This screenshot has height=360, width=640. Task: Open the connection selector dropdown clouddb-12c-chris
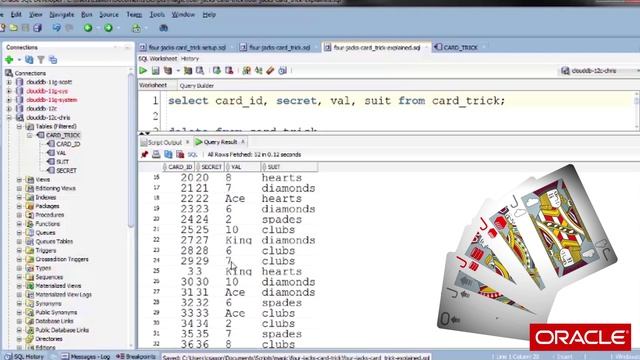tap(599, 71)
